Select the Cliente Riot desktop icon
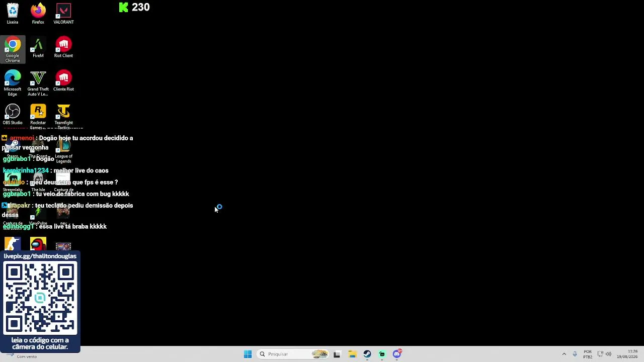 63,81
